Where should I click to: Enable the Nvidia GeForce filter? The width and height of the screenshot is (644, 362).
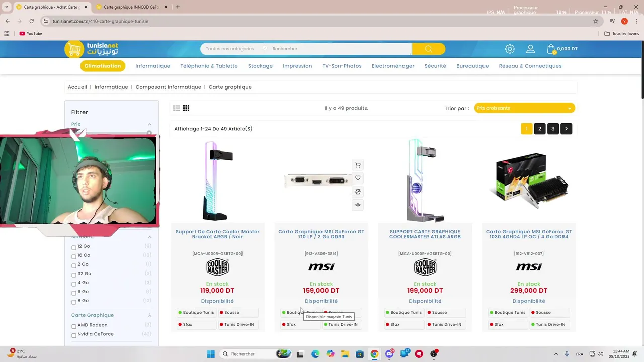pos(74,335)
